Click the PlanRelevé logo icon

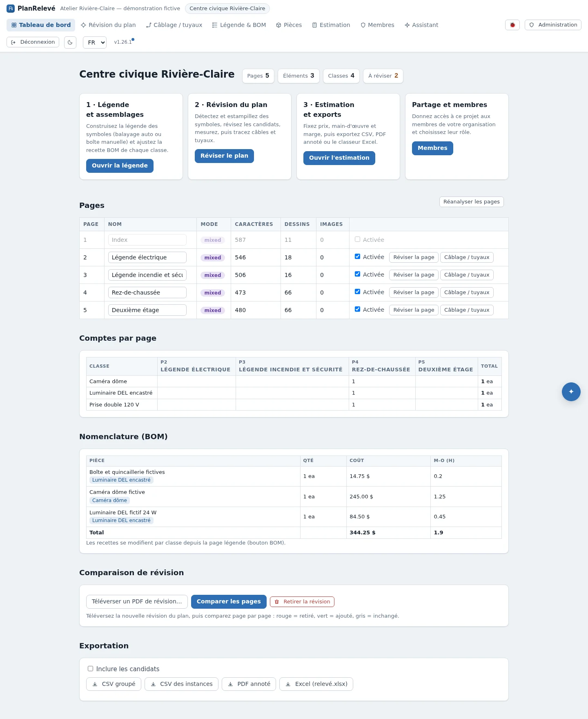(11, 9)
